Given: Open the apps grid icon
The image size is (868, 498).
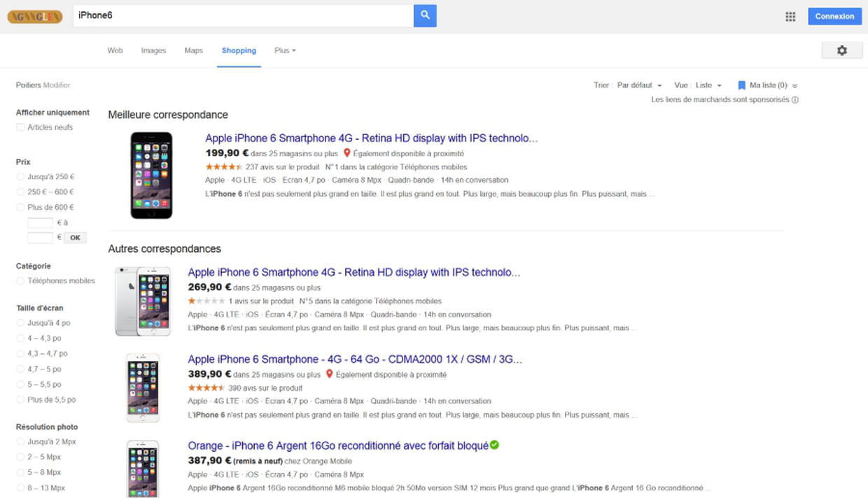Looking at the screenshot, I should click(x=790, y=17).
